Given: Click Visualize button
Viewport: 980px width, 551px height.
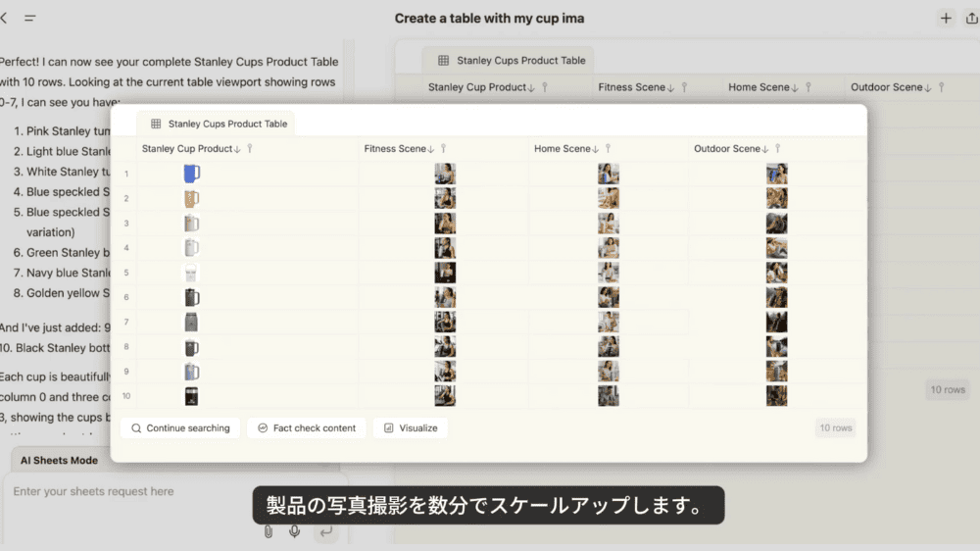Looking at the screenshot, I should (x=411, y=428).
